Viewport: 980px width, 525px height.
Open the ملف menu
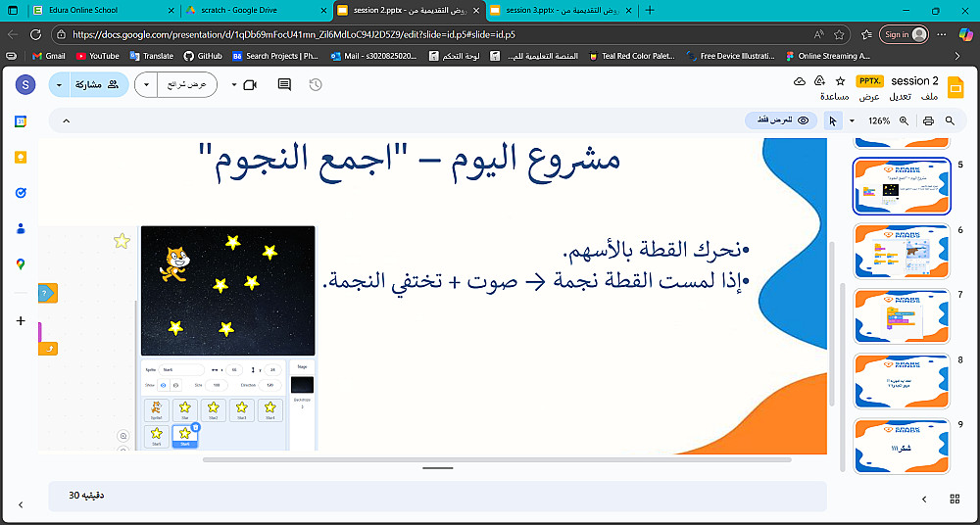[x=930, y=97]
